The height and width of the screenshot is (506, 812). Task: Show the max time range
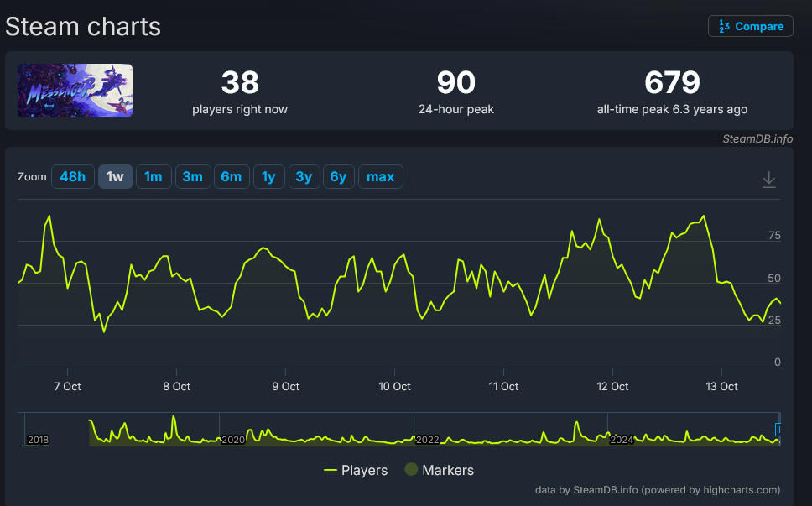pos(380,176)
